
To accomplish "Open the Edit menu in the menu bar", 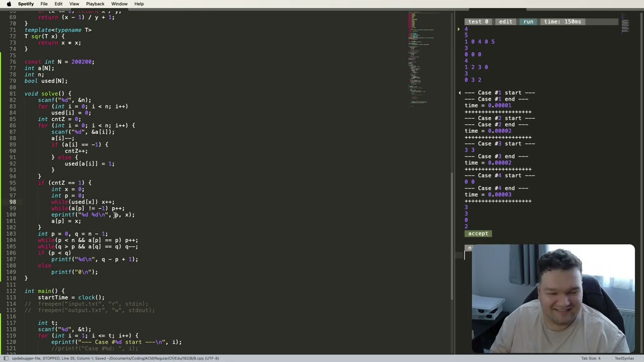I will 58,4.
